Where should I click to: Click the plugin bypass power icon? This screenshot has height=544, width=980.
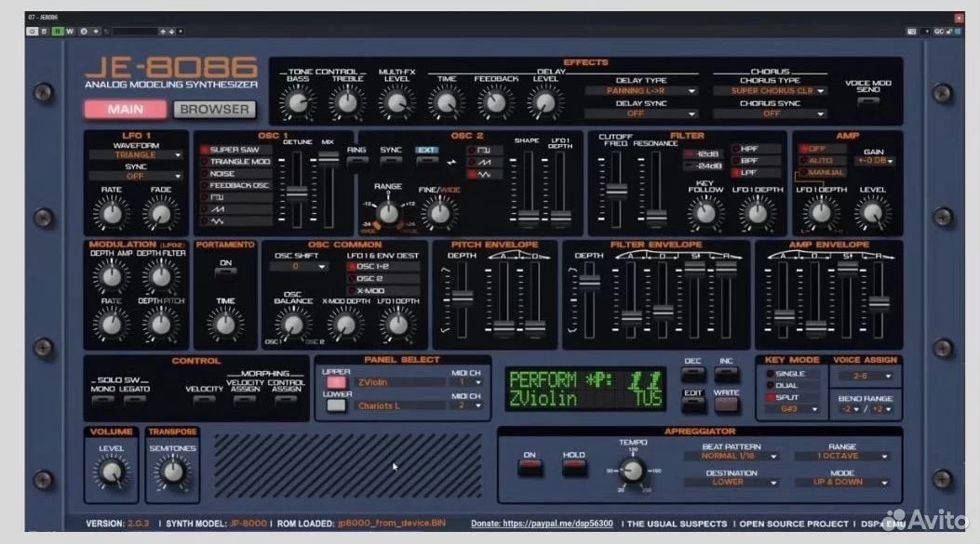tap(32, 32)
